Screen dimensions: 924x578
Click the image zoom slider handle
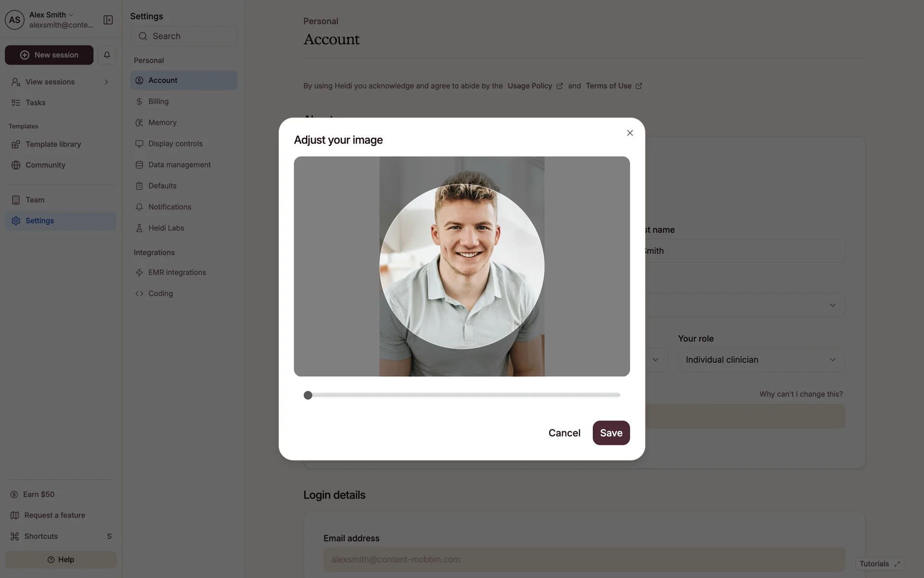(x=308, y=395)
